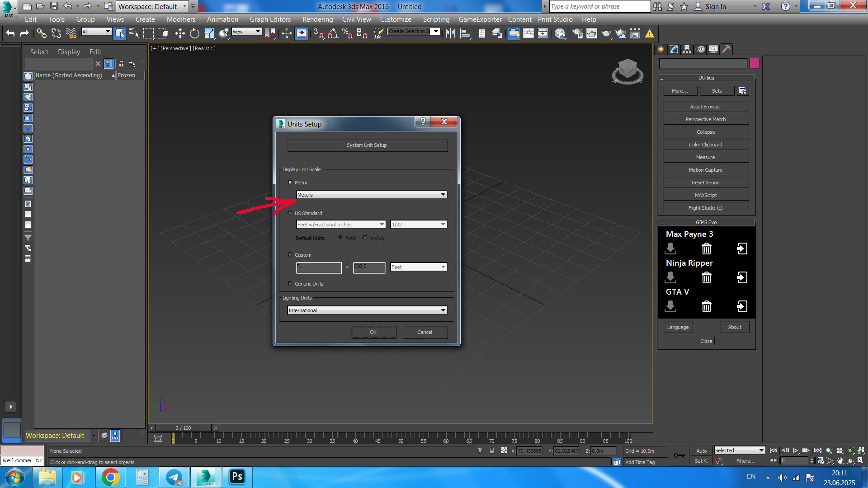Click the Mirror tool icon
The width and height of the screenshot is (868, 488).
pos(450,33)
